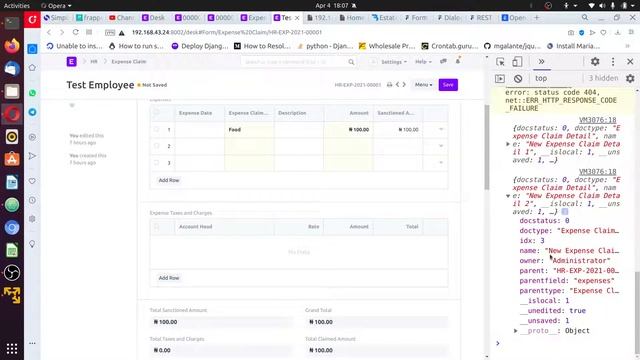The width and height of the screenshot is (640, 360).
Task: Check the row 3 checkbox in Expenses table
Action: click(x=156, y=162)
